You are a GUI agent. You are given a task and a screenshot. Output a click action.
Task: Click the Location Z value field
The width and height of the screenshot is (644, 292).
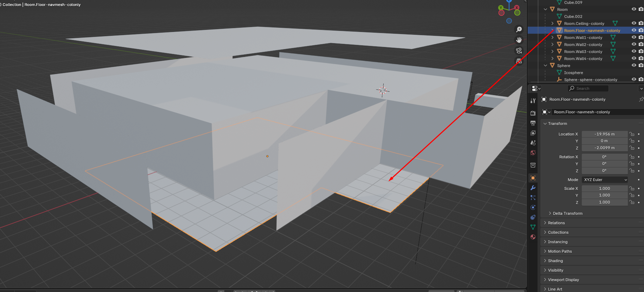pyautogui.click(x=605, y=148)
